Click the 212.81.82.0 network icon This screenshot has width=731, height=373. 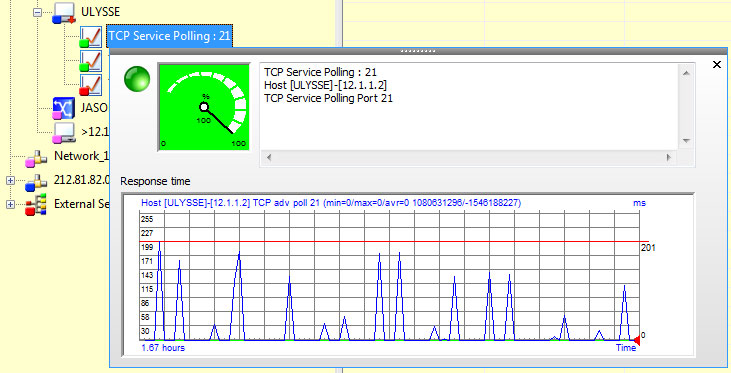[x=36, y=182]
